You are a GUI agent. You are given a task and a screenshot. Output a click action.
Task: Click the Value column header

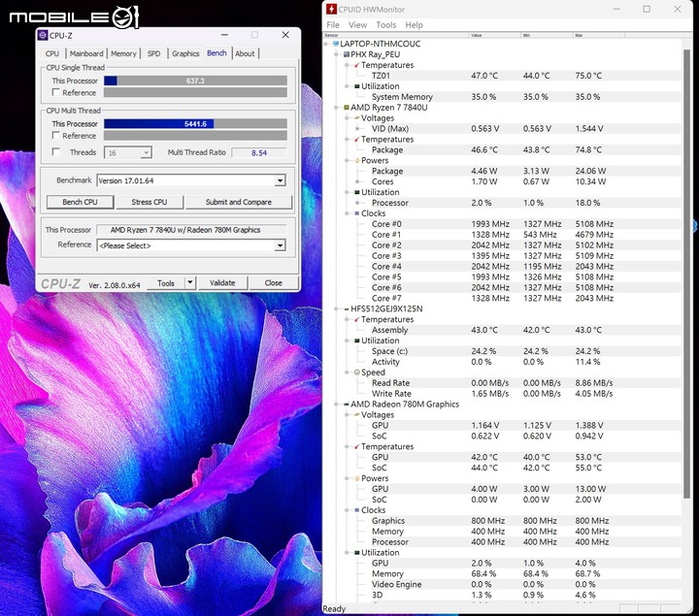(495, 35)
